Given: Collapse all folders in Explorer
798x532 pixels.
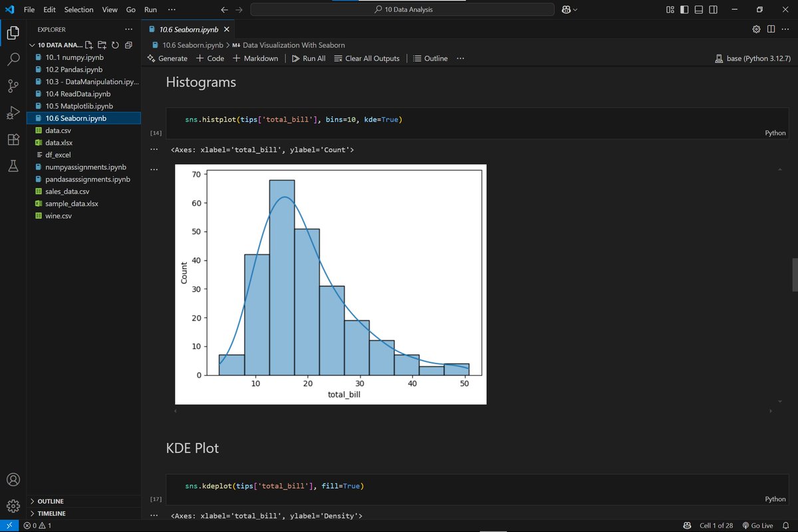Looking at the screenshot, I should [x=128, y=45].
